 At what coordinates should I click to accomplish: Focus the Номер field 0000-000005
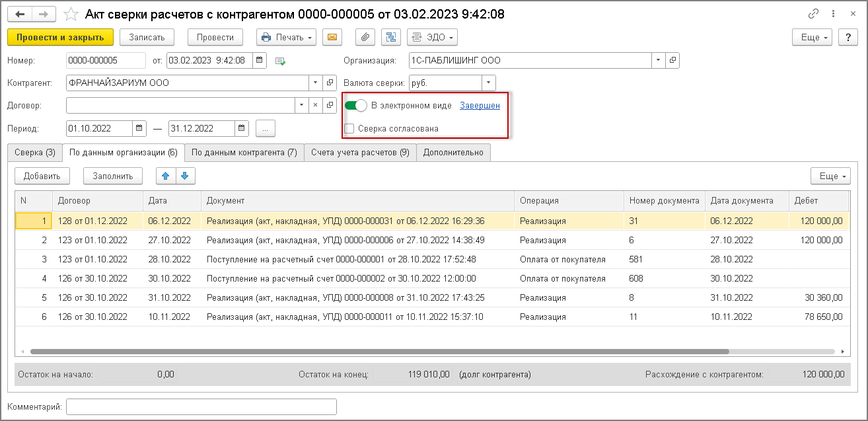[106, 60]
